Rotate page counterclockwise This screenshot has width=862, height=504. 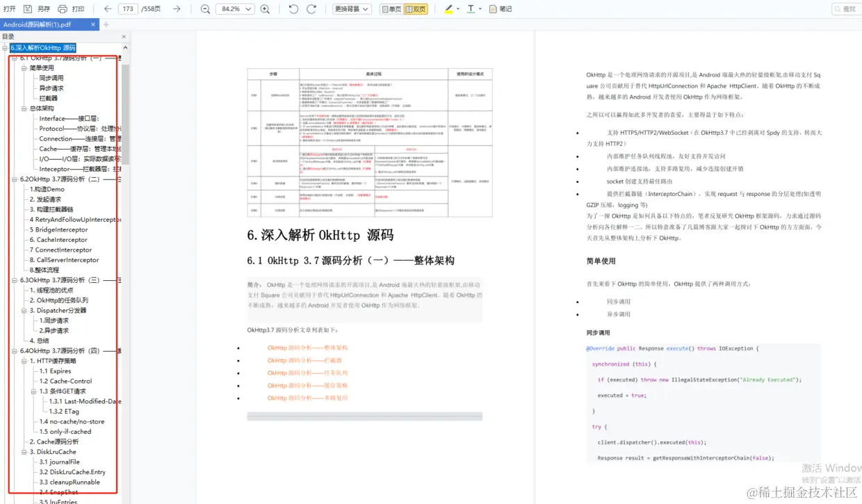tap(293, 9)
